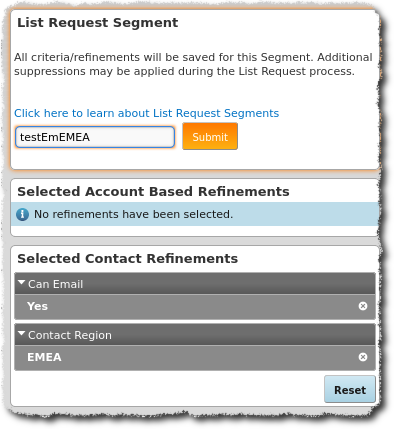Image resolution: width=394 pixels, height=429 pixels.
Task: Focus the segment name field testEmEMEA
Action: pos(95,137)
